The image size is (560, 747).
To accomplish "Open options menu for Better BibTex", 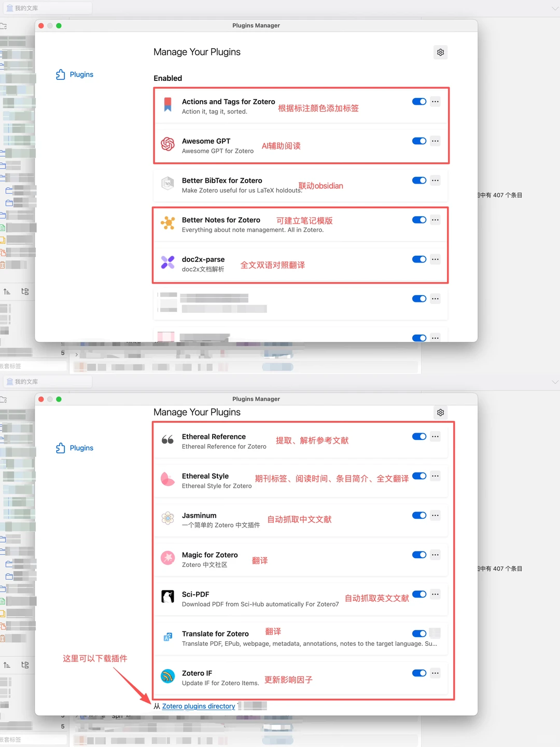I will click(435, 180).
